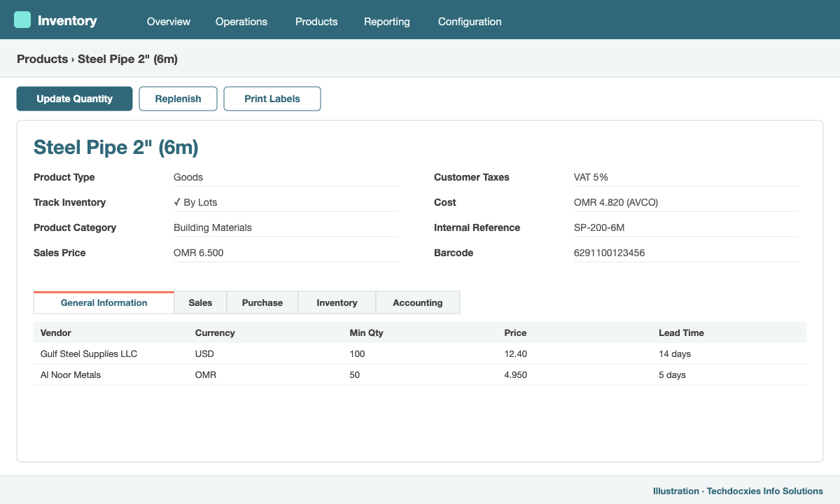This screenshot has width=840, height=504.
Task: Click the Lead Time column header
Action: (681, 332)
